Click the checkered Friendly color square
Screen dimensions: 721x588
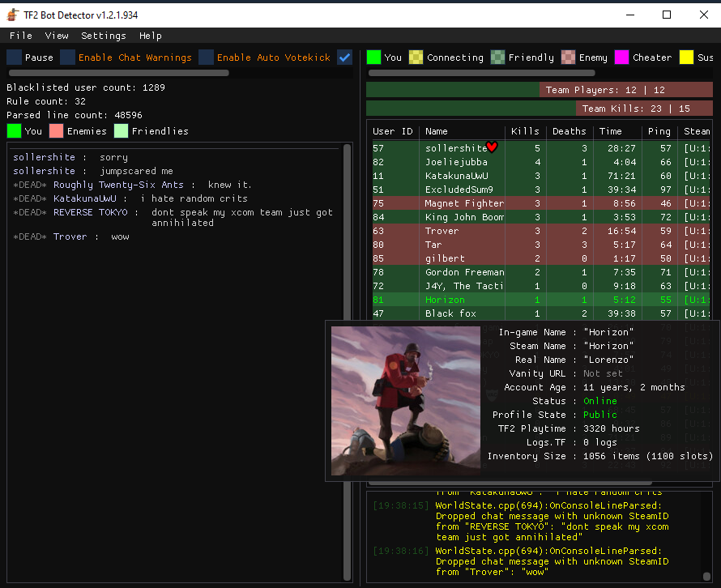(x=497, y=58)
